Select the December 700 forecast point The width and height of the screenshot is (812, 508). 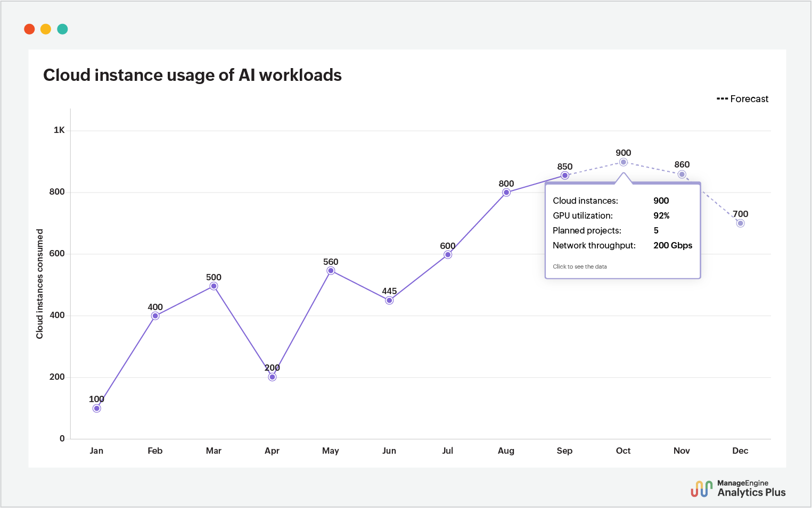pos(740,223)
